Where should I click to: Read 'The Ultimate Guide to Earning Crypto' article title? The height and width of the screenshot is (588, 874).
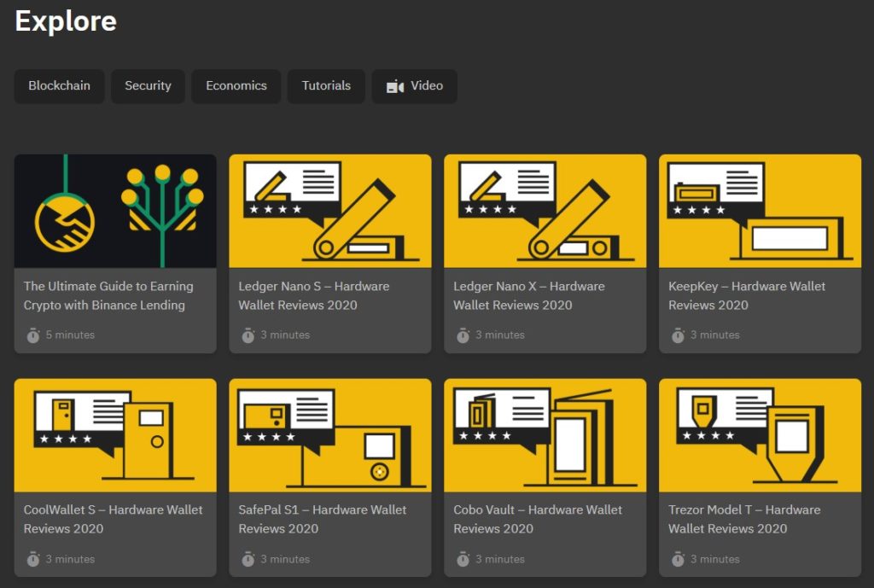point(108,295)
